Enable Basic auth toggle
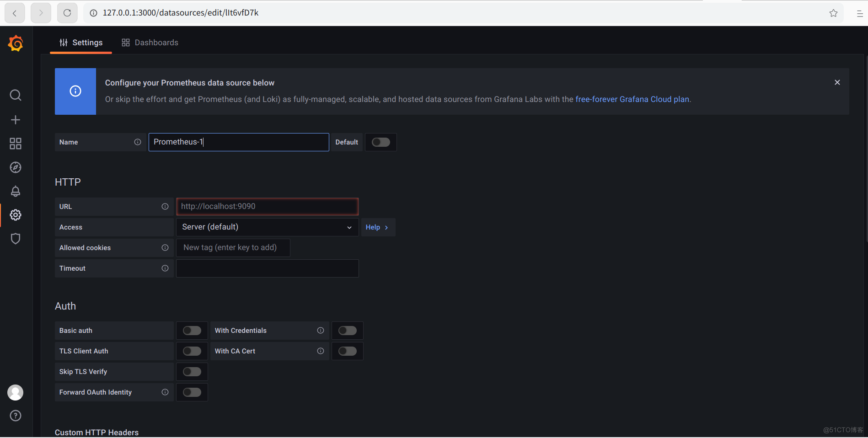868x438 pixels. click(192, 331)
